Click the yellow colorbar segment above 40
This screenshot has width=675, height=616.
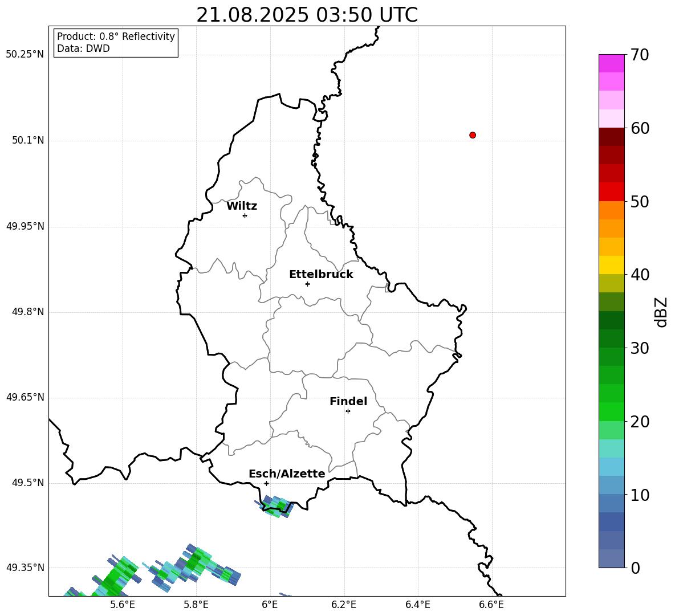[612, 265]
